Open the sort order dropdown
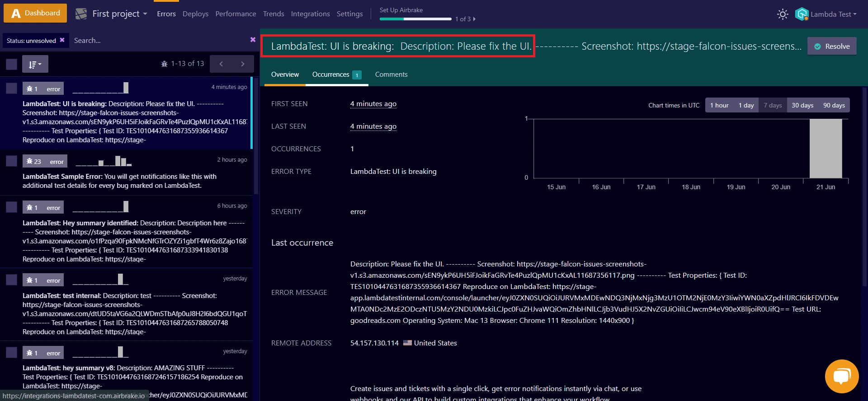This screenshot has width=868, height=401. click(35, 64)
